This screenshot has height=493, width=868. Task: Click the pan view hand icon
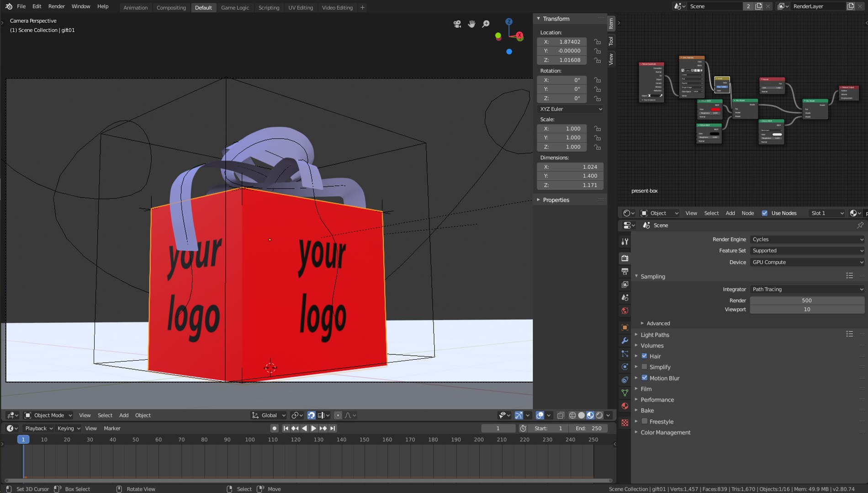tap(471, 24)
